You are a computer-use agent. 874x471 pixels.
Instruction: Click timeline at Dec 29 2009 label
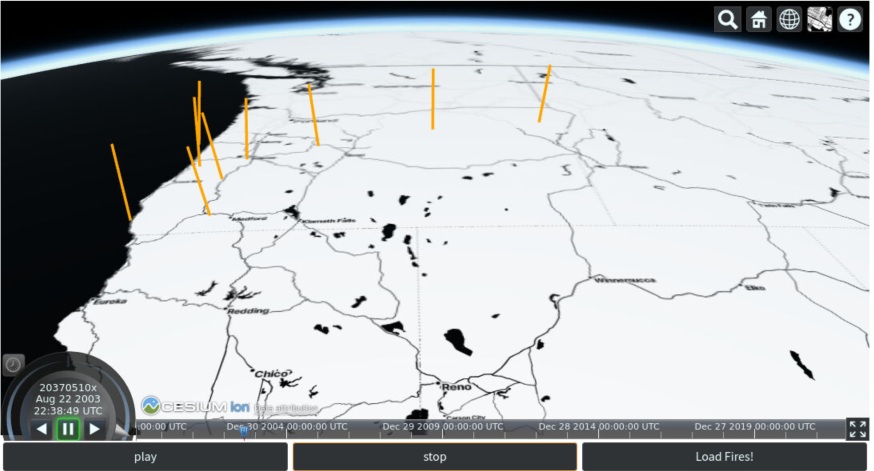tap(438, 427)
